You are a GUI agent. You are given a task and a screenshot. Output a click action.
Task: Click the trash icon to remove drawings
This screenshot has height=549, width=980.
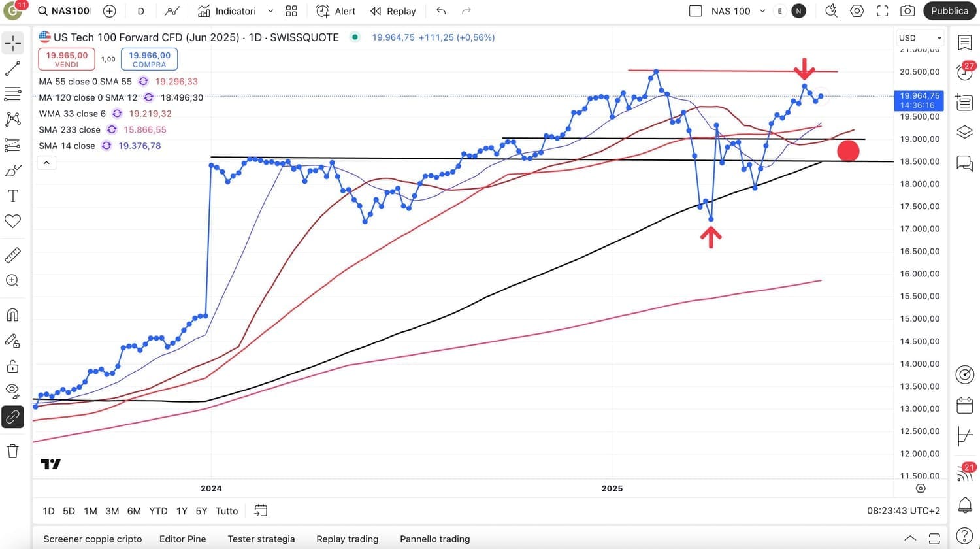point(12,450)
